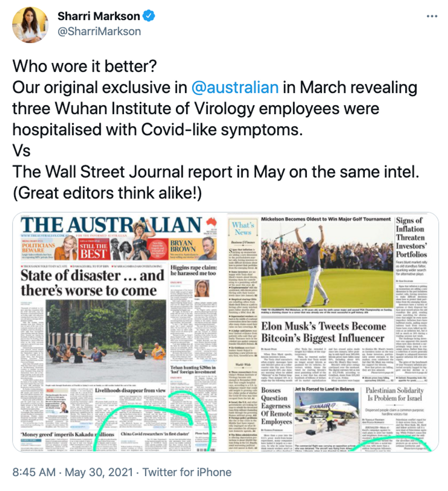Screen dimensions: 448x491
Task: Click the blue verified badge icon
Action: pos(149,16)
